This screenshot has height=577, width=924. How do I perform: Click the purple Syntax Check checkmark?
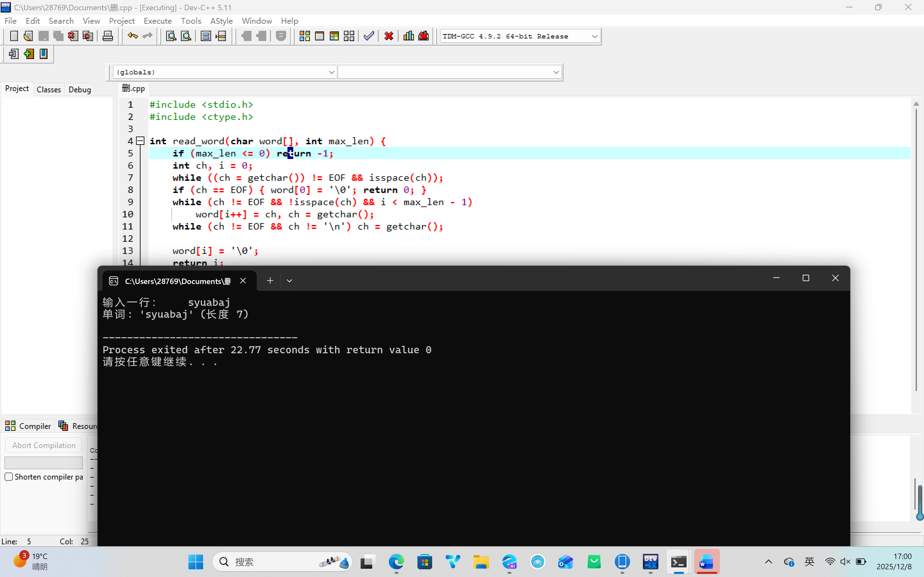tap(369, 36)
